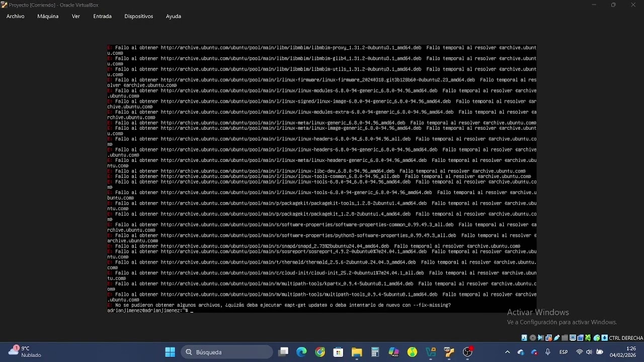Click the green CPU virtualization status icon
Screen dimensions: 644x362
[588, 338]
